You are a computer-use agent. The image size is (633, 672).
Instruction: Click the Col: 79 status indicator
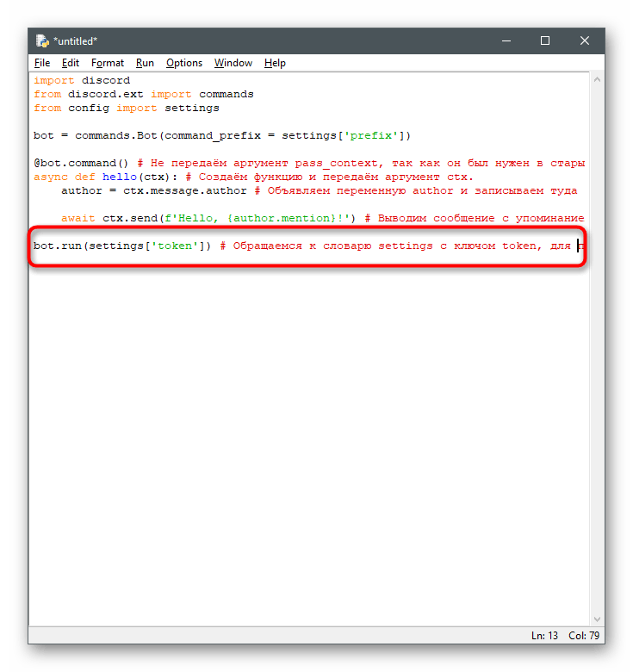(582, 636)
